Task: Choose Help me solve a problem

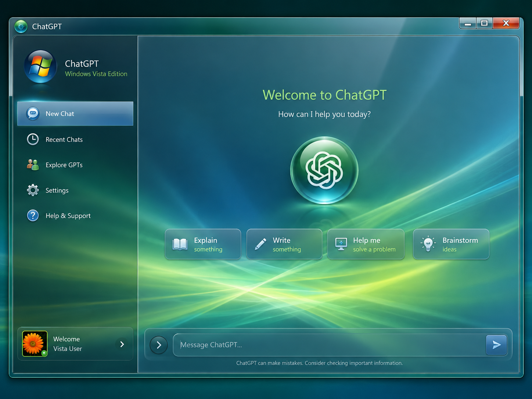Action: [366, 244]
